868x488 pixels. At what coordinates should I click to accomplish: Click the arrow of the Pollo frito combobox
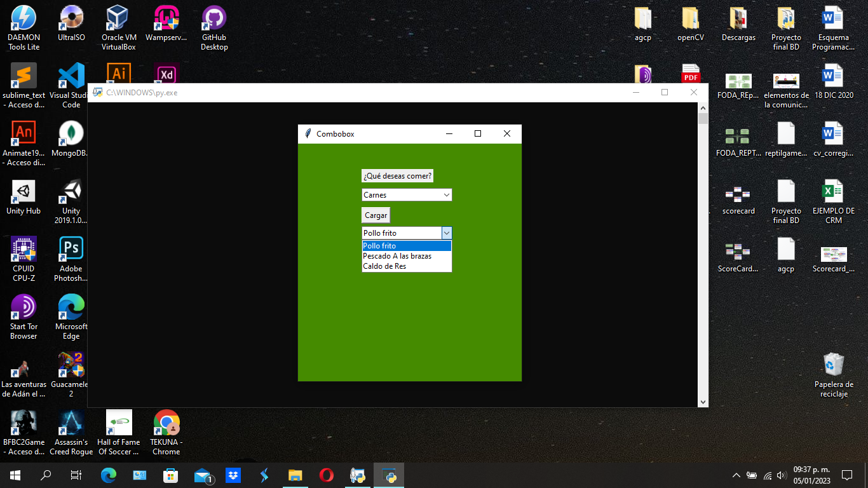pyautogui.click(x=447, y=233)
